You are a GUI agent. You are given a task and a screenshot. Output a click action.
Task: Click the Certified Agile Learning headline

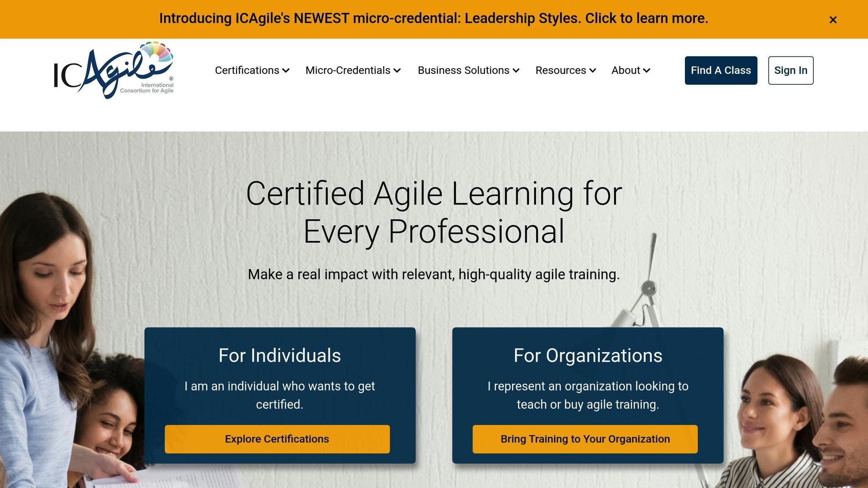pos(434,212)
